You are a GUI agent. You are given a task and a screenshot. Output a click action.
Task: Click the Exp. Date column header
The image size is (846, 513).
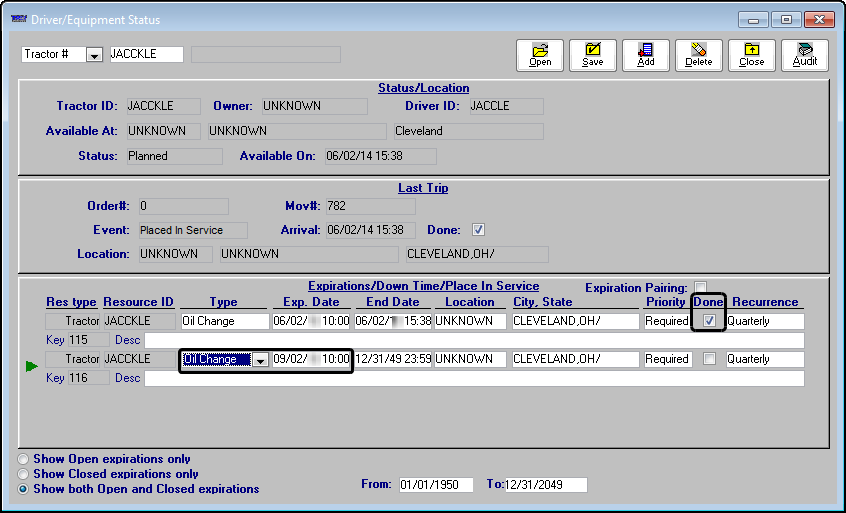(311, 302)
